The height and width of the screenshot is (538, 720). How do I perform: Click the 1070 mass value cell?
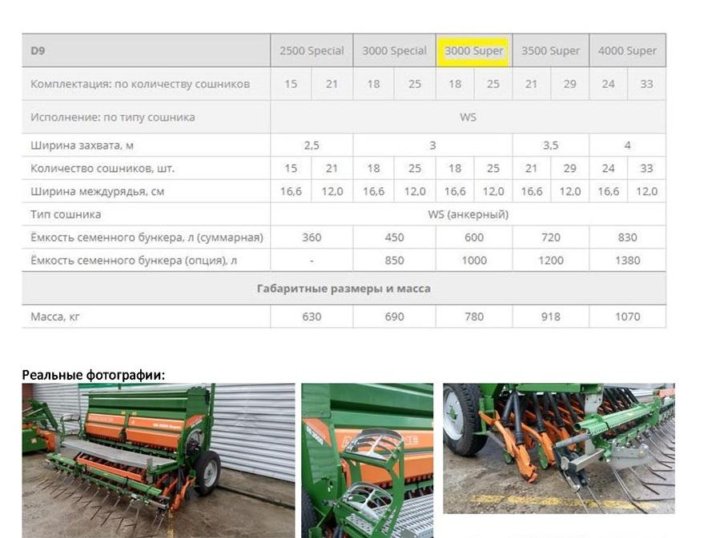(627, 317)
